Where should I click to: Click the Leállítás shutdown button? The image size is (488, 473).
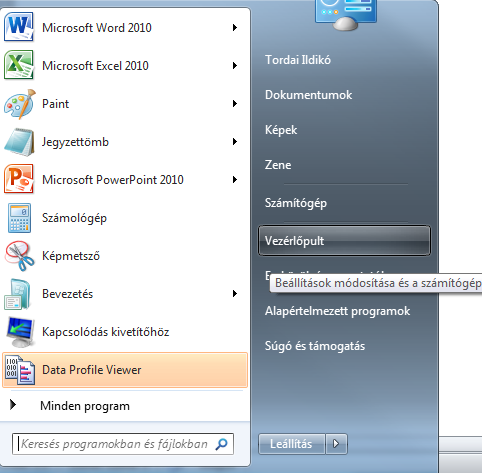pyautogui.click(x=291, y=444)
